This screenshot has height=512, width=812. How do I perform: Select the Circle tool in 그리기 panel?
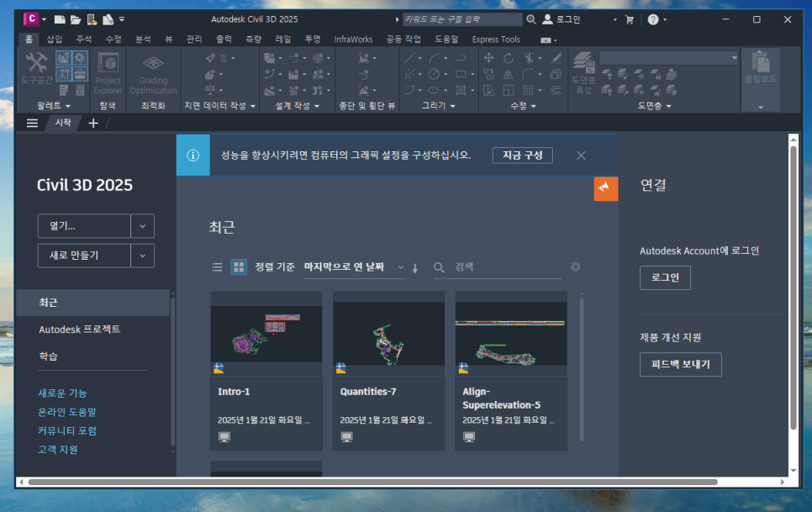coord(434,74)
